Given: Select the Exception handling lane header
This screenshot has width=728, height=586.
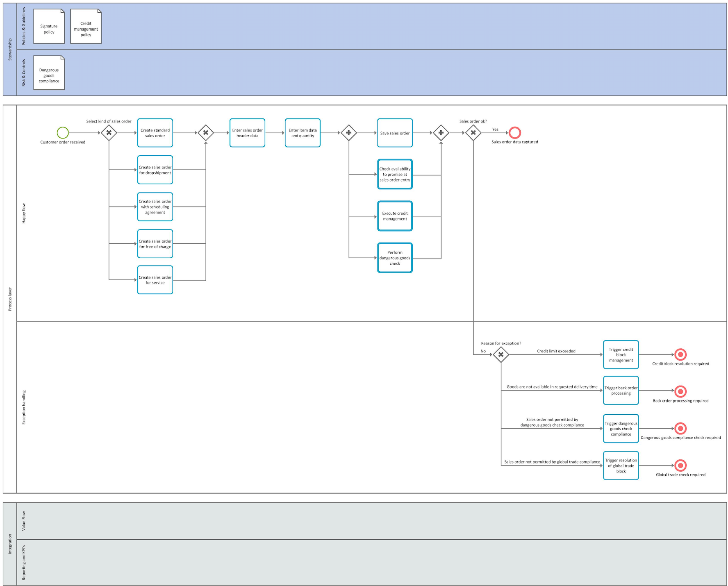Looking at the screenshot, I should click(x=24, y=407).
